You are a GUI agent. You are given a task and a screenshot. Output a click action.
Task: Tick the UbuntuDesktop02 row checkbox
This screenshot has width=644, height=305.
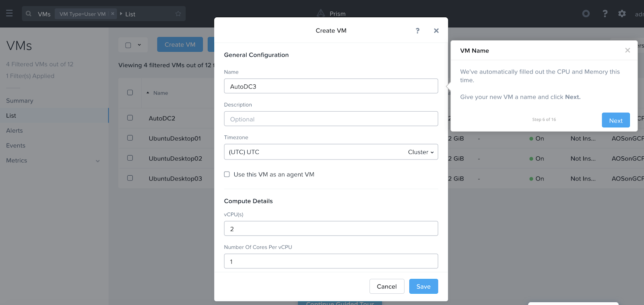(130, 158)
